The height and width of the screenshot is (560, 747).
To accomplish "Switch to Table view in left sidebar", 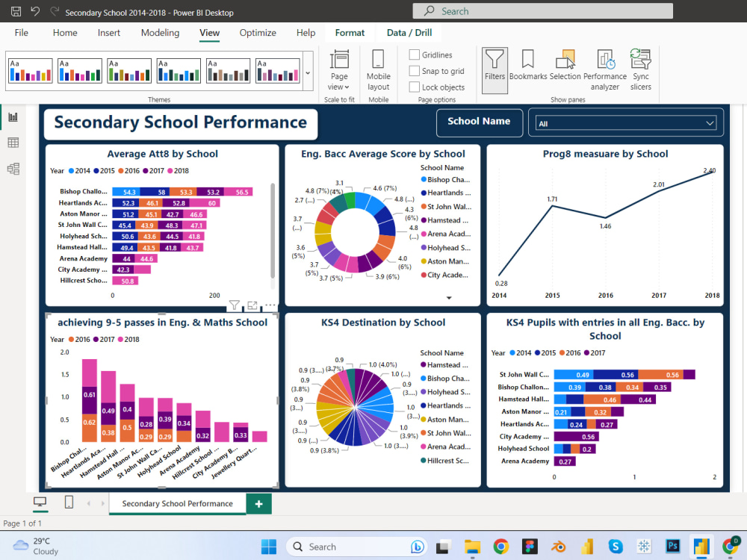I will pos(13,143).
